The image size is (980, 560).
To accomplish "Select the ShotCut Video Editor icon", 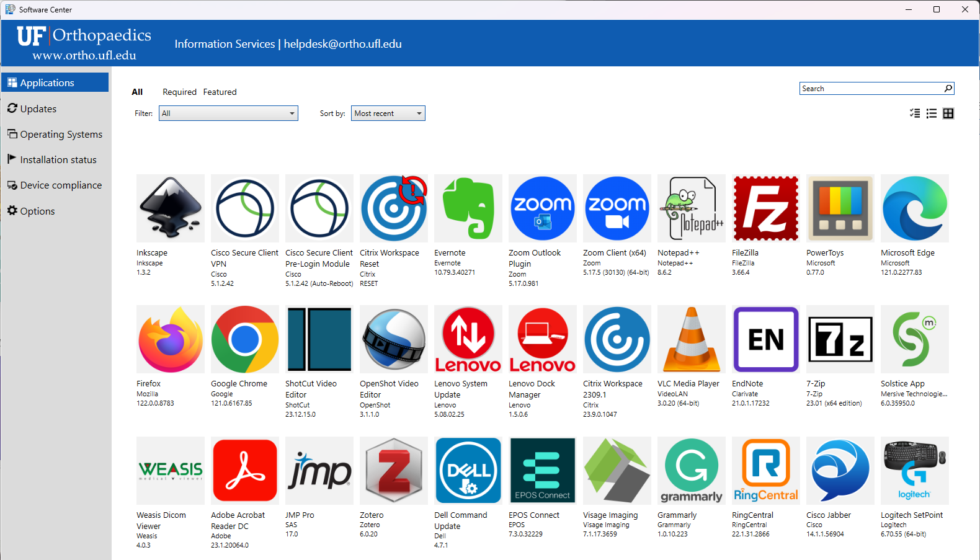I will tap(319, 339).
